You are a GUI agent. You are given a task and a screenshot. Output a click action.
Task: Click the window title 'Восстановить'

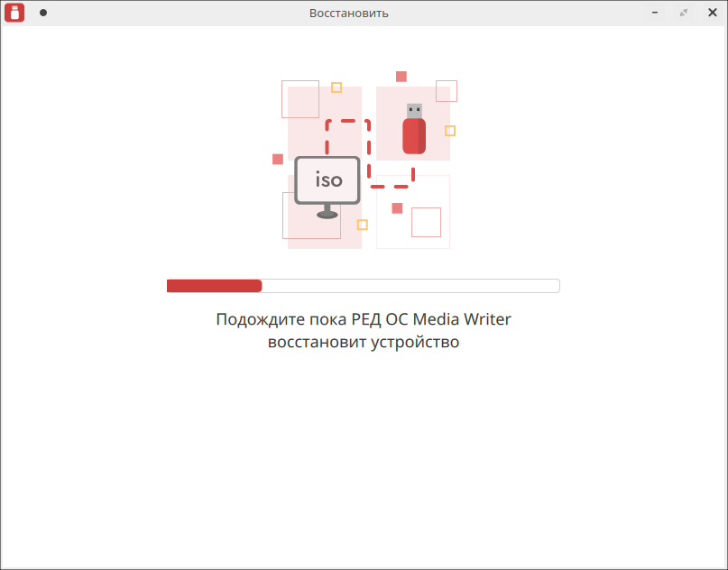point(349,13)
